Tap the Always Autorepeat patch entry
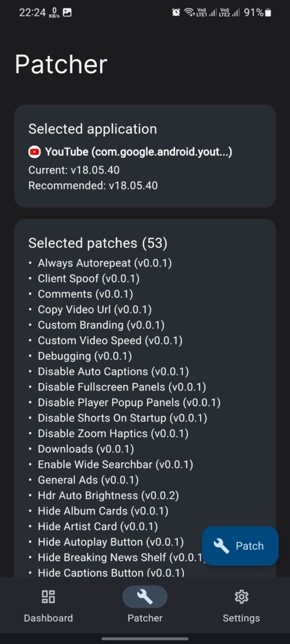Image resolution: width=290 pixels, height=644 pixels. tap(105, 263)
